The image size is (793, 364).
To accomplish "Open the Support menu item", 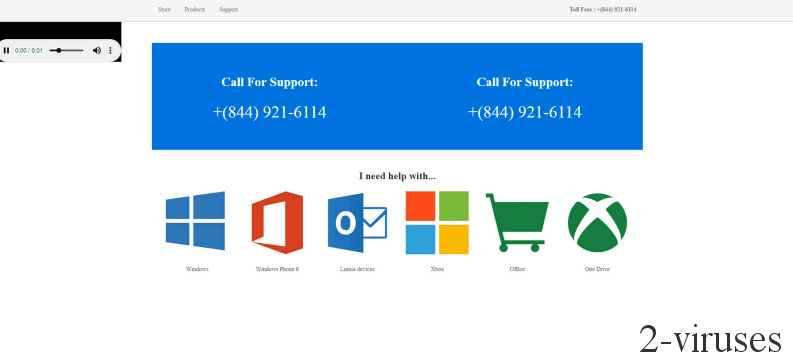I will point(229,10).
